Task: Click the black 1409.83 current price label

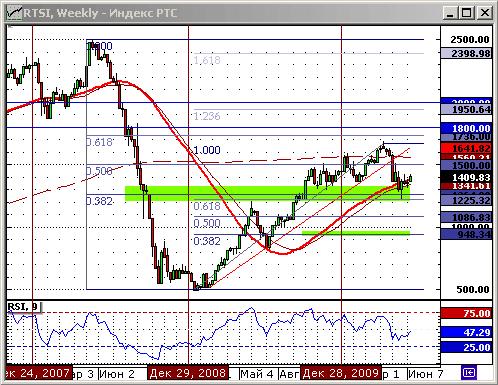Action: [466, 177]
